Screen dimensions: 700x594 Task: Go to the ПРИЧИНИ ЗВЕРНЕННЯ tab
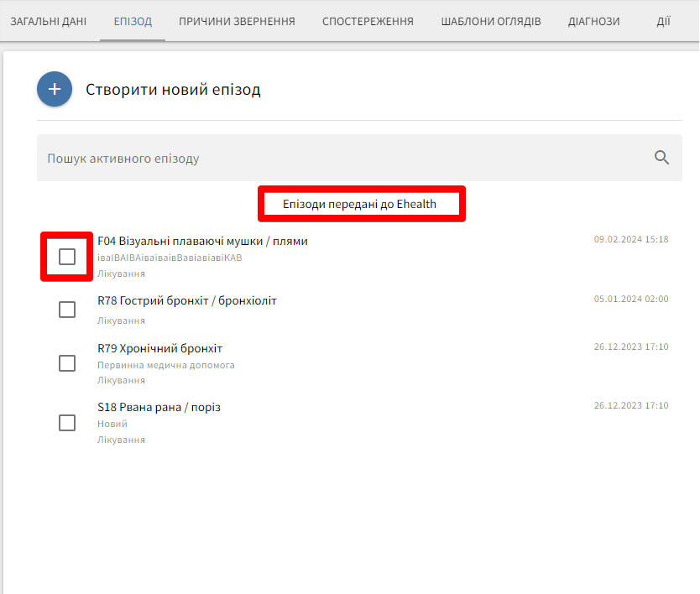(237, 21)
